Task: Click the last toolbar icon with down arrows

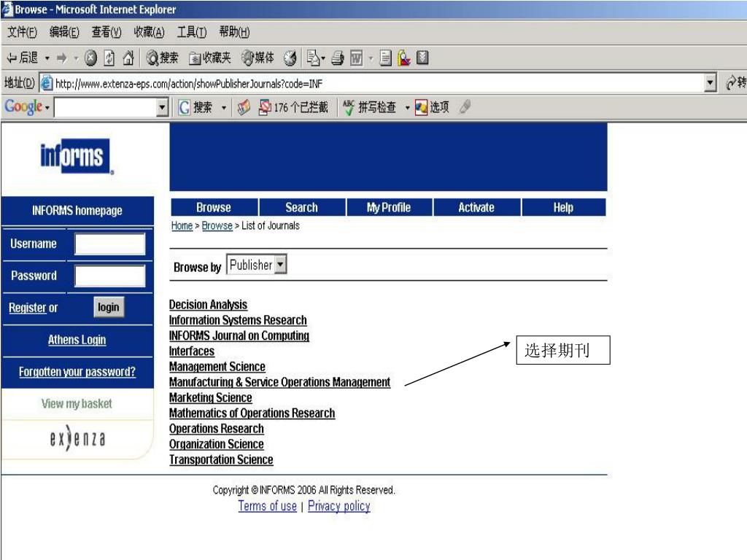Action: pyautogui.click(x=422, y=58)
